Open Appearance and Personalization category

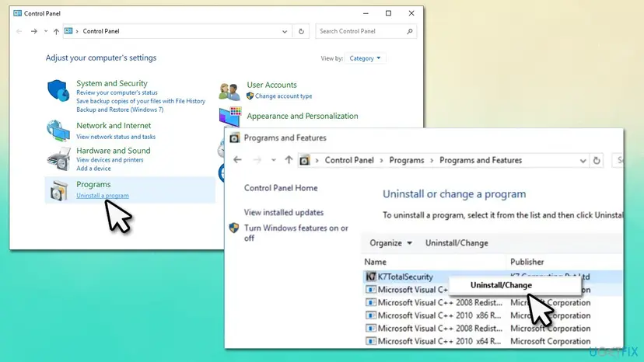click(303, 117)
